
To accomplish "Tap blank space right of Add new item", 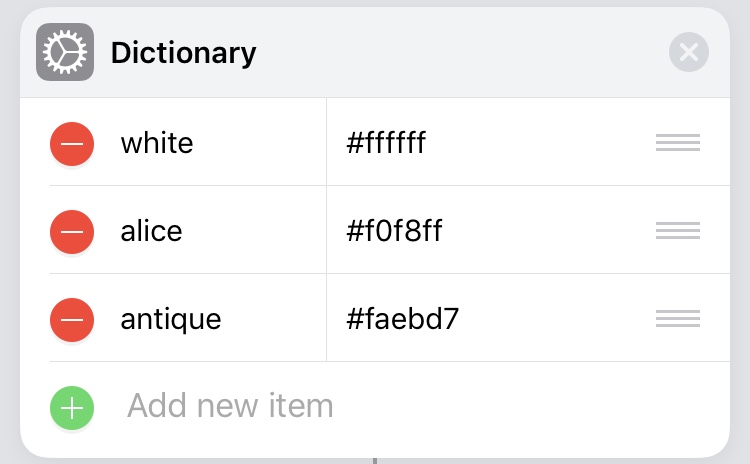I will [x=540, y=406].
